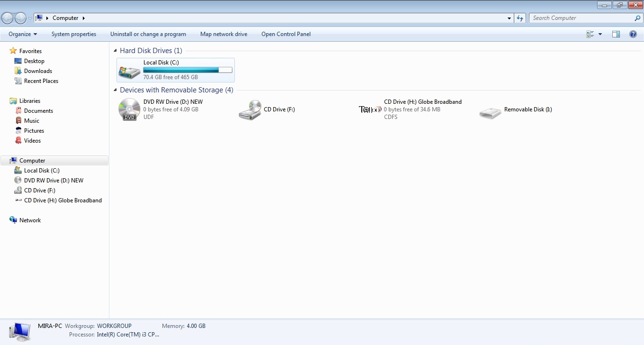This screenshot has width=644, height=345.
Task: Click the Computer icon in the sidebar
Action: tap(13, 161)
